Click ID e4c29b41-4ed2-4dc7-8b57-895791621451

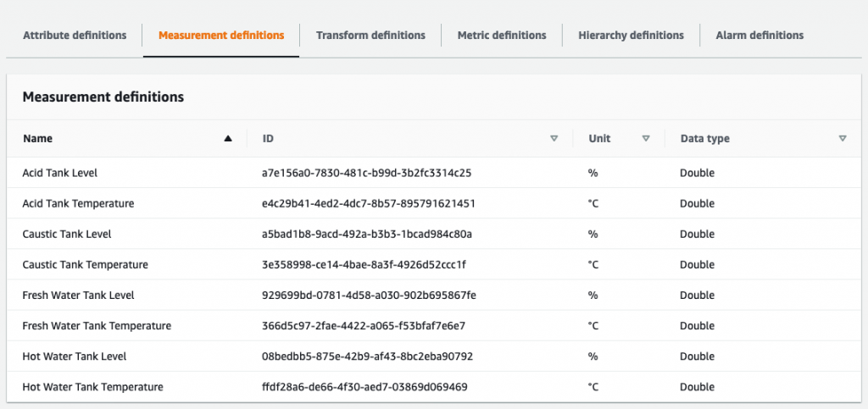point(369,203)
